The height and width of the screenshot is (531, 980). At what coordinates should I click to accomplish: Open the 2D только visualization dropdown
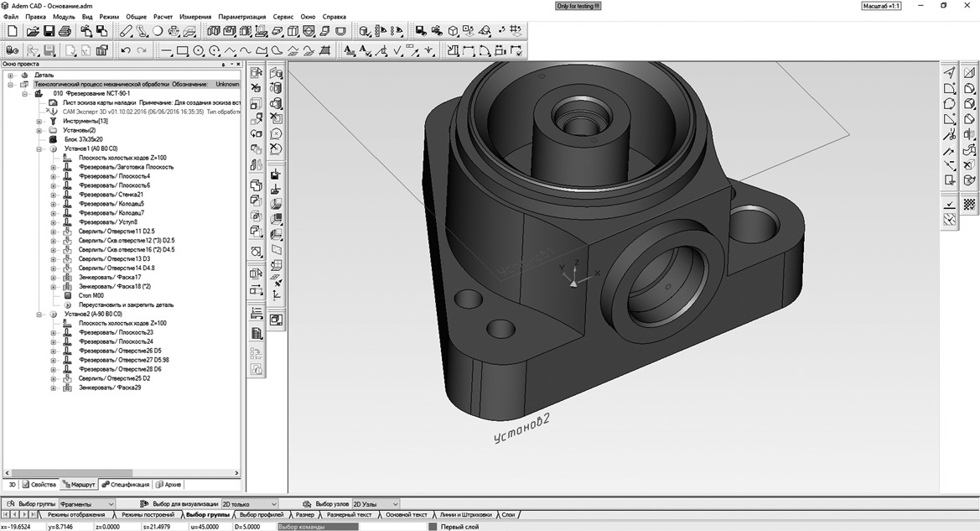272,503
